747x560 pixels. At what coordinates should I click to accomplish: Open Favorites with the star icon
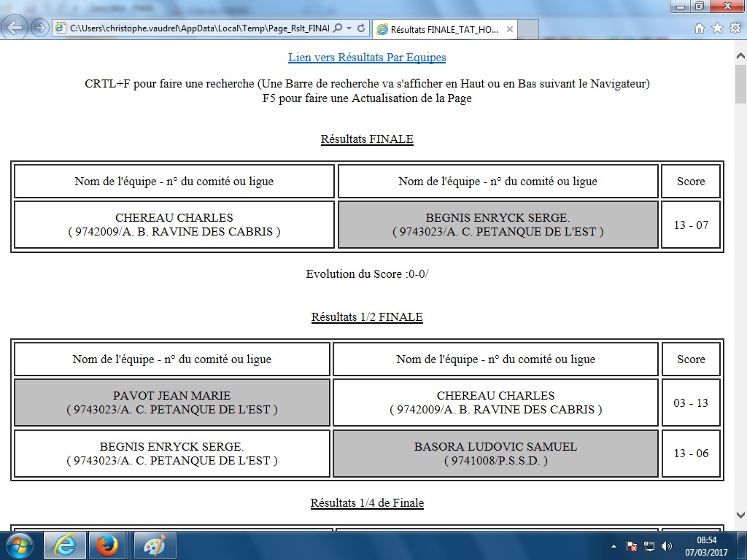[x=718, y=28]
